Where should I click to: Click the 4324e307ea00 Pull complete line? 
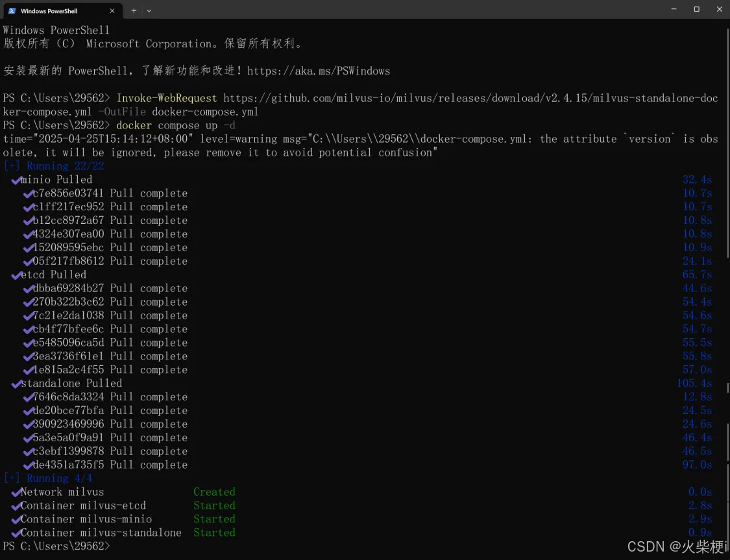(105, 234)
